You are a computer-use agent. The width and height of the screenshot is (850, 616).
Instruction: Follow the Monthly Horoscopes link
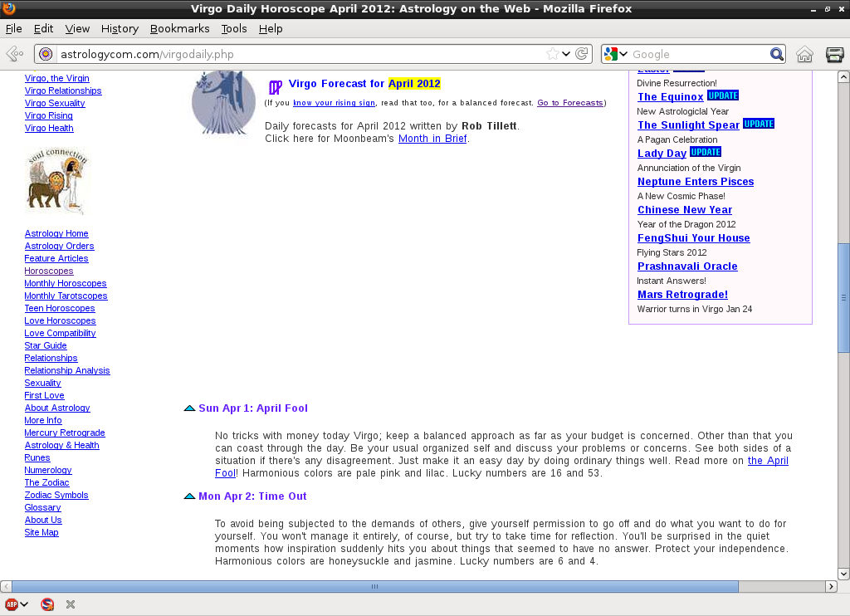click(x=66, y=283)
